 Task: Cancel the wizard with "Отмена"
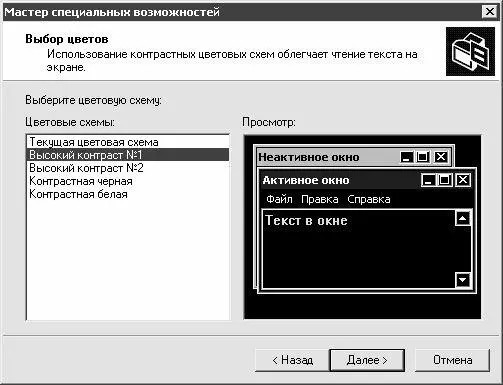pos(453,360)
